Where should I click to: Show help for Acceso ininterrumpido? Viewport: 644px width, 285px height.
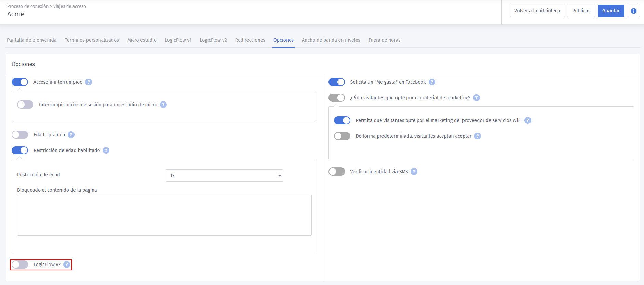[89, 82]
